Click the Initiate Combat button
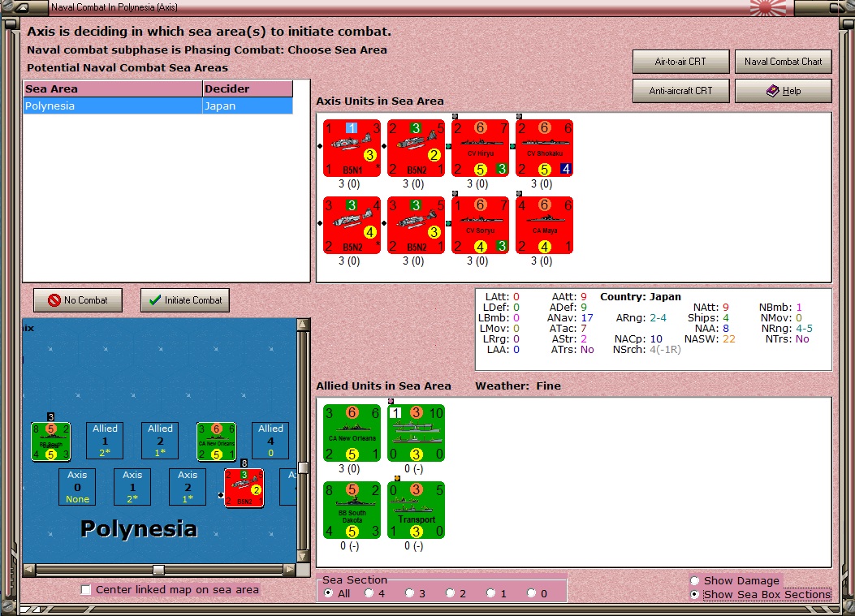855x616 pixels. pos(185,300)
